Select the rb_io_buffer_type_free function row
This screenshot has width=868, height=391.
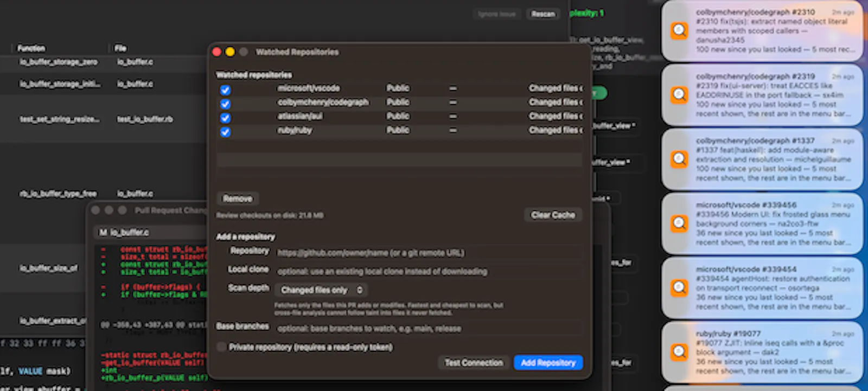pos(103,194)
